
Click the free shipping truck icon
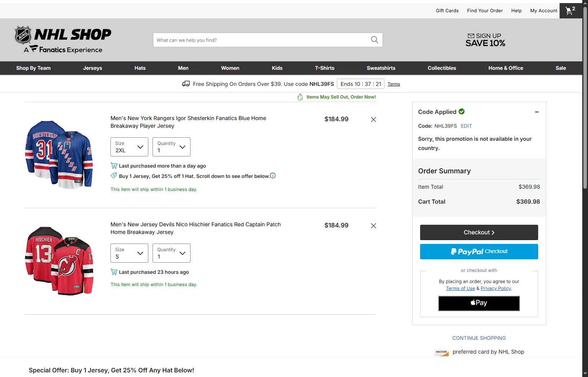pos(186,84)
